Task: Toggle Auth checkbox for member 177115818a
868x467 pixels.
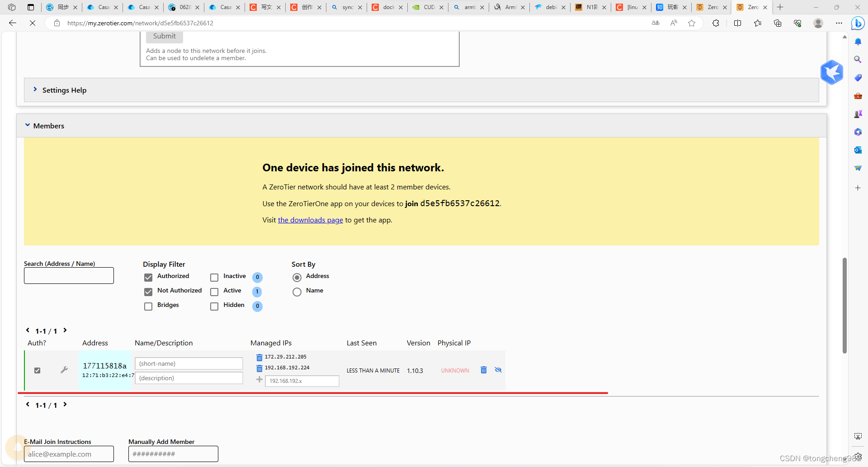Action: (38, 370)
